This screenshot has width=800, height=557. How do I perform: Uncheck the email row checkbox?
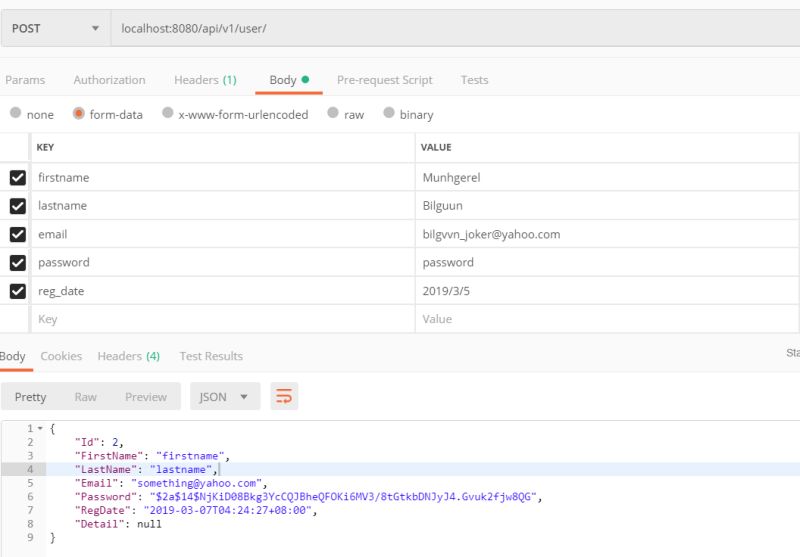pyautogui.click(x=18, y=234)
